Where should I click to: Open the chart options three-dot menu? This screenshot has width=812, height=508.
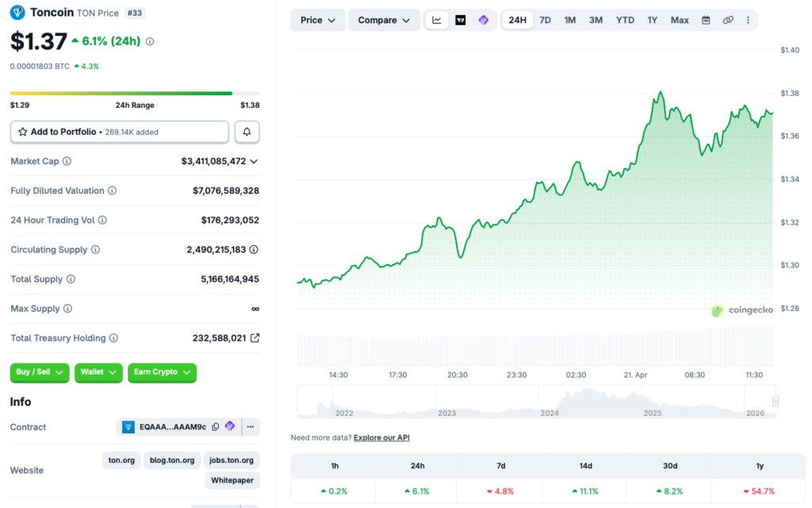click(749, 20)
